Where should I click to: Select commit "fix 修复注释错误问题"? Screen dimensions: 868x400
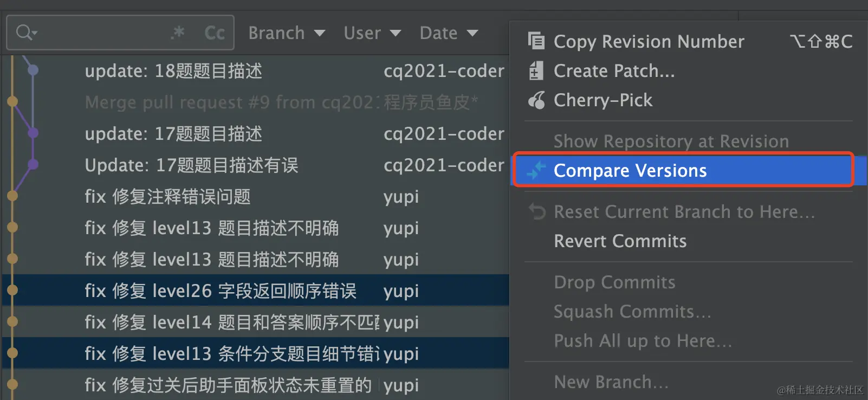[x=255, y=196]
